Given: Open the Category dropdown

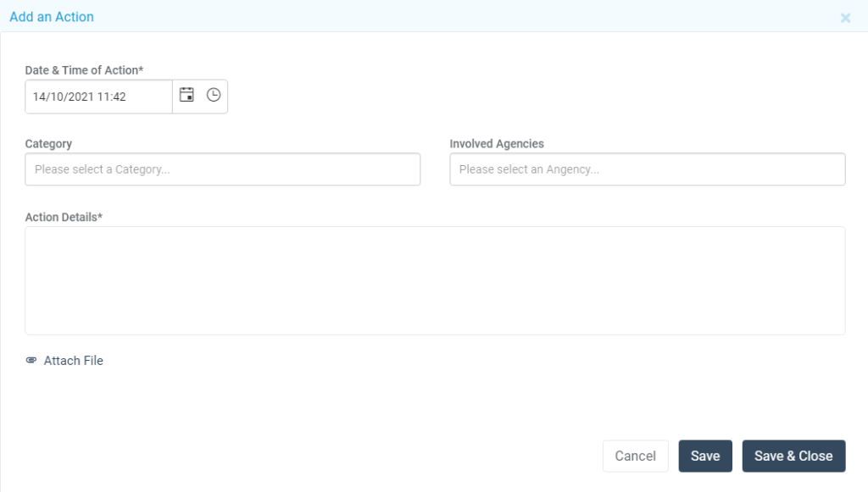Looking at the screenshot, I should coord(223,169).
